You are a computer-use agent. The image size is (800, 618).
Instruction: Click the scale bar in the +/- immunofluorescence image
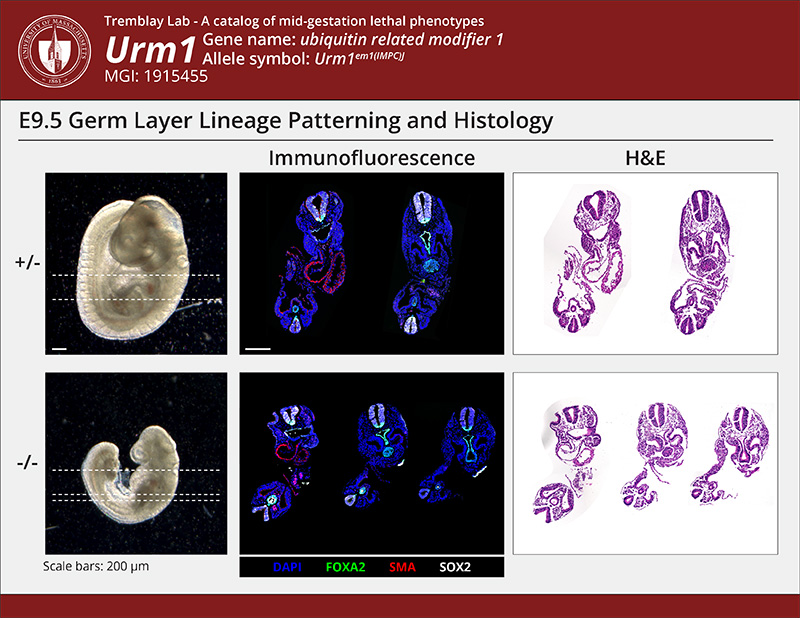(x=259, y=349)
